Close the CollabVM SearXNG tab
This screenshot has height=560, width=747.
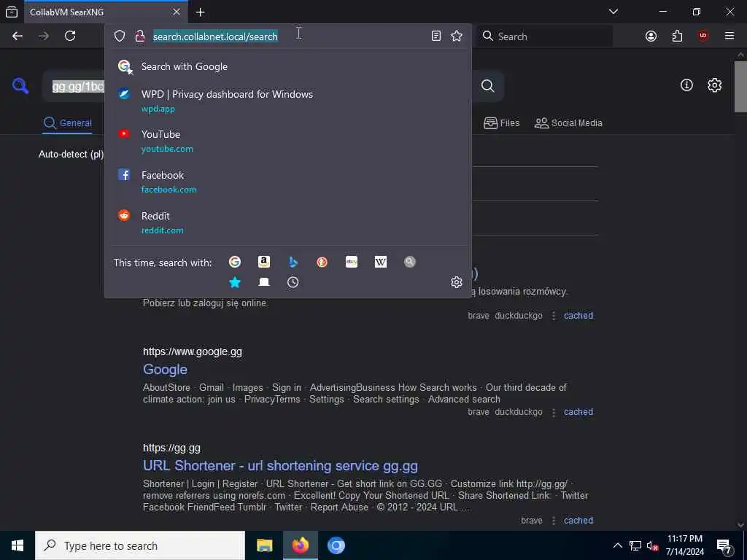177,12
